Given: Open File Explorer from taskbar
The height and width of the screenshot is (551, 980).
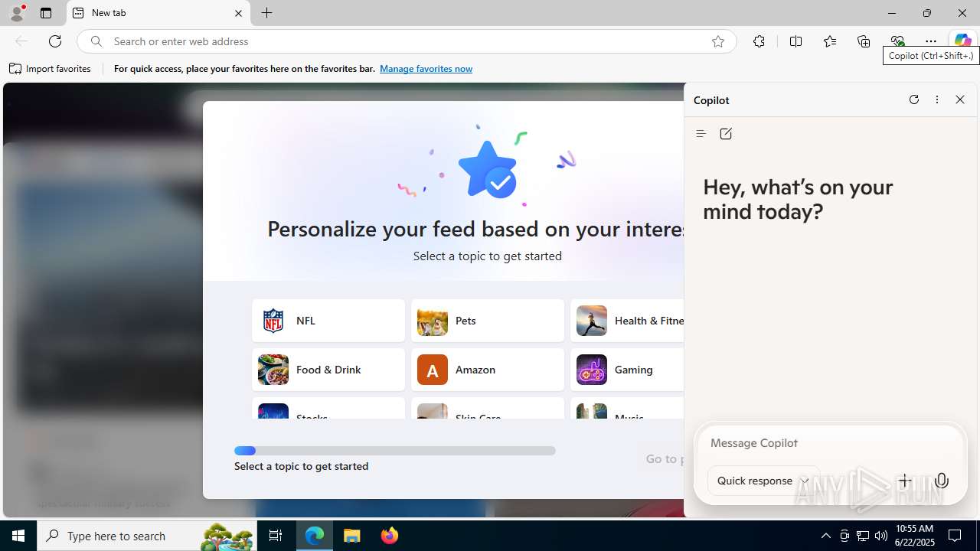Looking at the screenshot, I should (x=352, y=536).
